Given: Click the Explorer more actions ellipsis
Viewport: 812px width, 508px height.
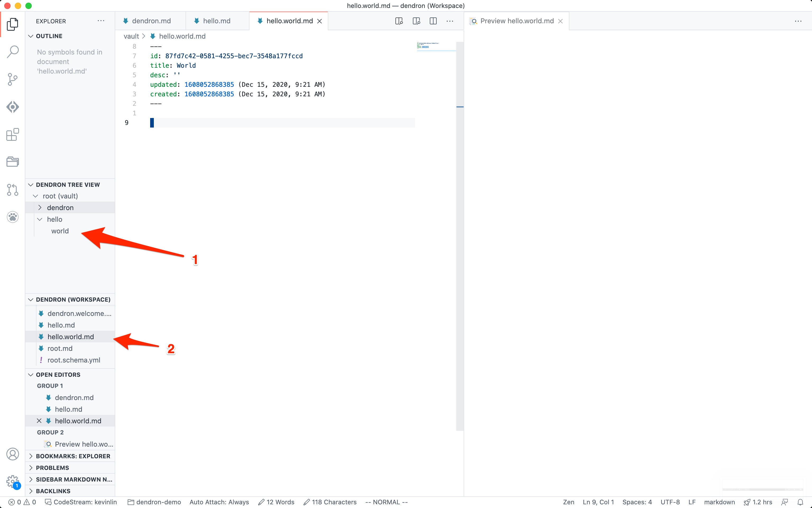Looking at the screenshot, I should 101,21.
